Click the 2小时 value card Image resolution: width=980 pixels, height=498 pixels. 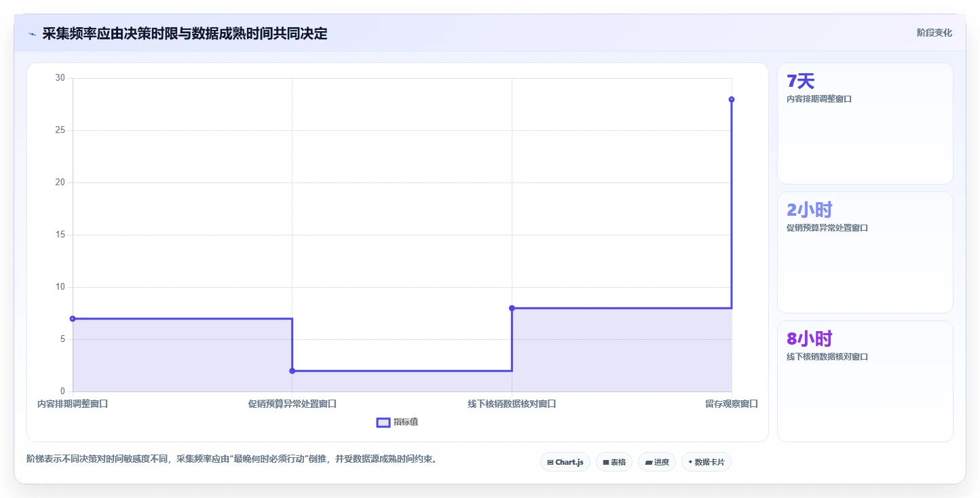pyautogui.click(x=865, y=252)
